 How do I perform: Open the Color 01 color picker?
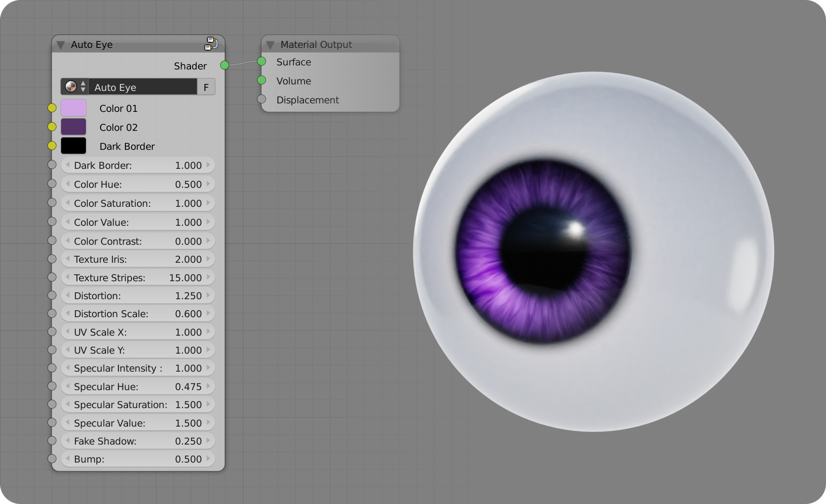point(73,107)
